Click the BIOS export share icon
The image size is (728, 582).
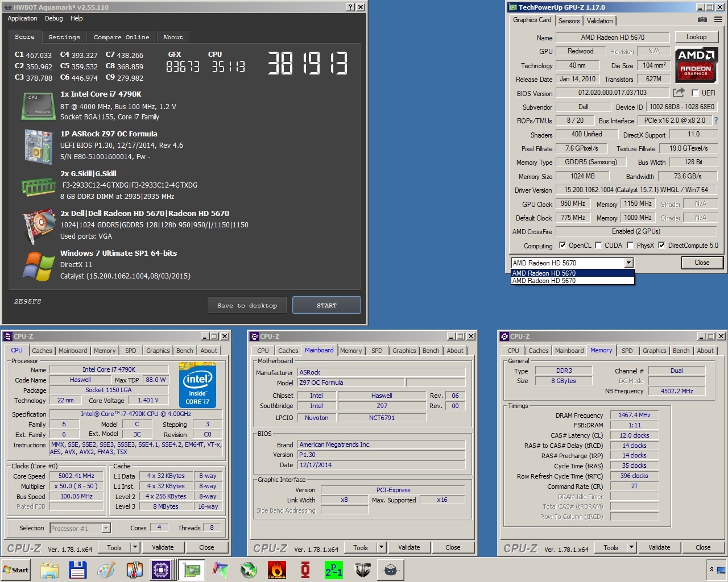[x=679, y=92]
